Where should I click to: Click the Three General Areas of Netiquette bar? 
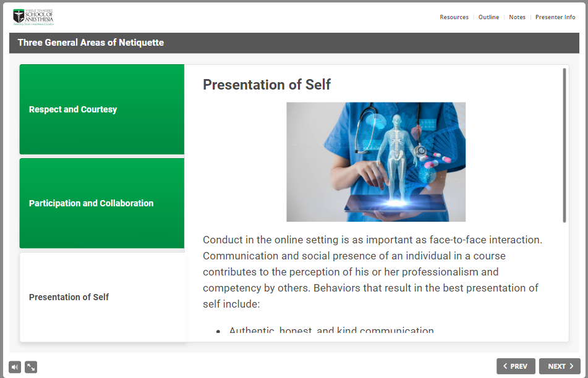[91, 43]
